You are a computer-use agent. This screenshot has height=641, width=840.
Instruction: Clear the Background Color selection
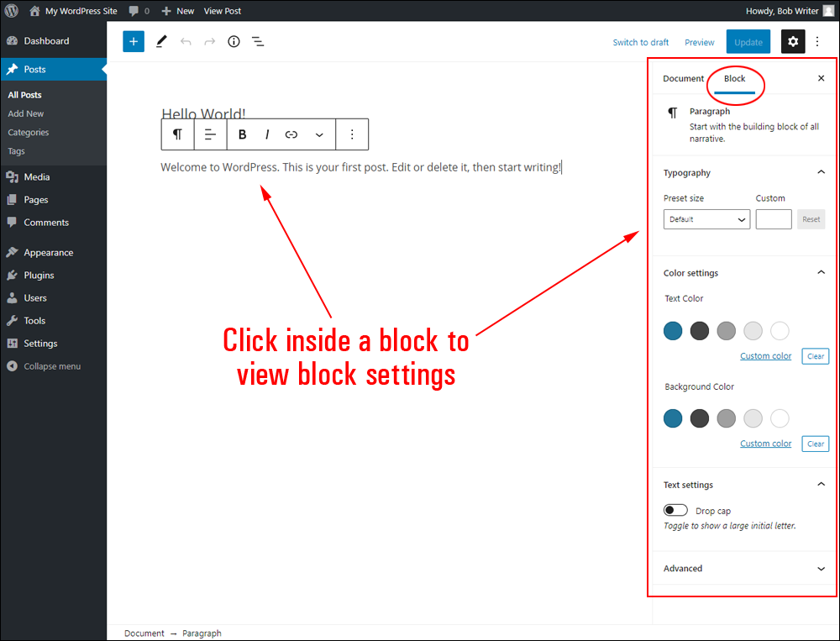click(816, 444)
